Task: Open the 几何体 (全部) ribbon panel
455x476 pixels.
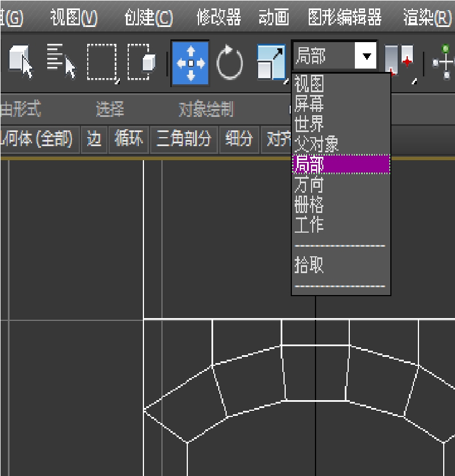Action: point(39,139)
